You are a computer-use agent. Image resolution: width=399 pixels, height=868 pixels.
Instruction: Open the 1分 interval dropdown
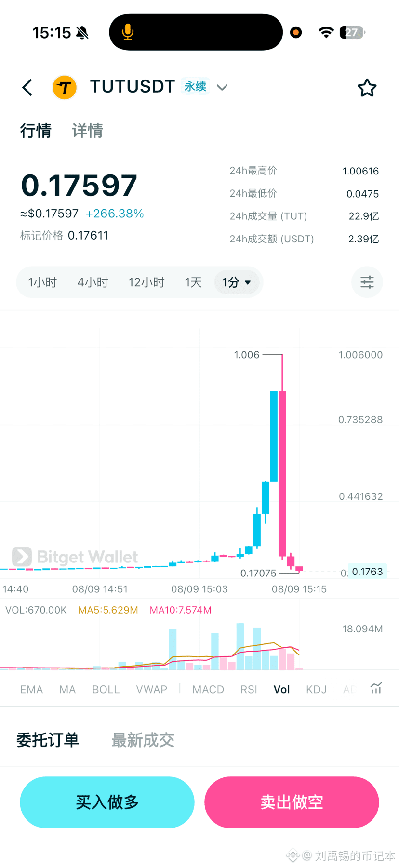[x=237, y=282]
